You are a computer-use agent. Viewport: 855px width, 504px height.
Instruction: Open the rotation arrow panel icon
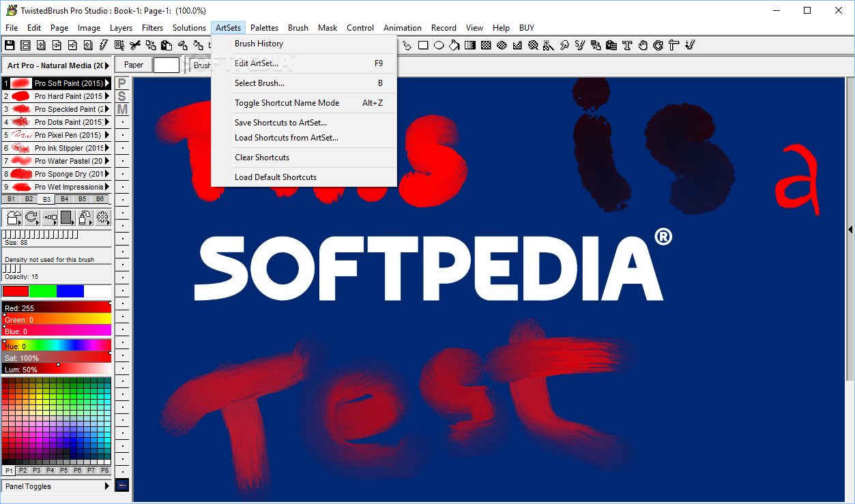point(32,218)
